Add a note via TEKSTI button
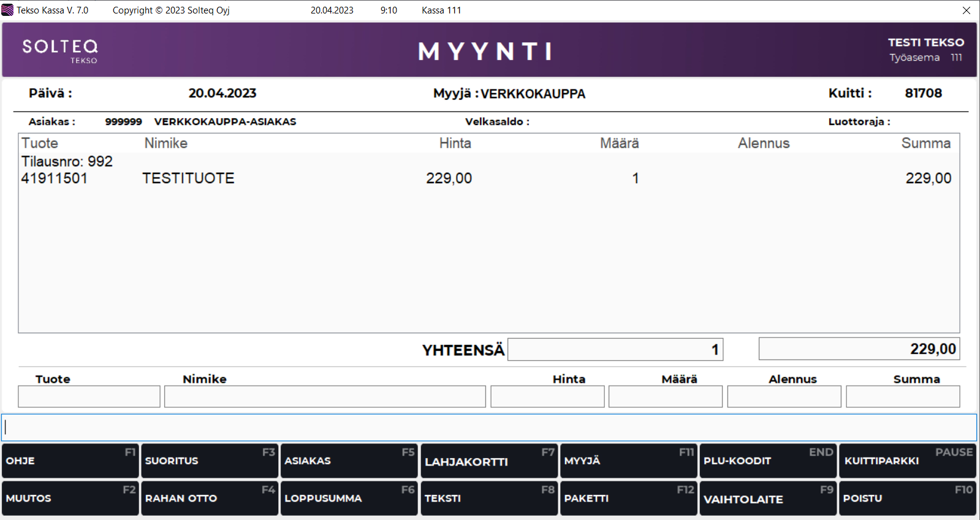This screenshot has width=980, height=520. point(488,498)
